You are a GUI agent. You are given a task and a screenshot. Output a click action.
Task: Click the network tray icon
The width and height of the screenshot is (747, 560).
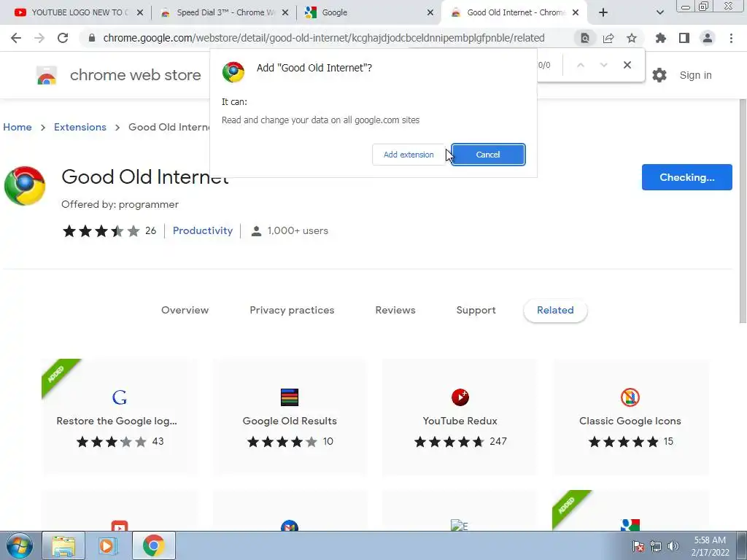point(656,546)
